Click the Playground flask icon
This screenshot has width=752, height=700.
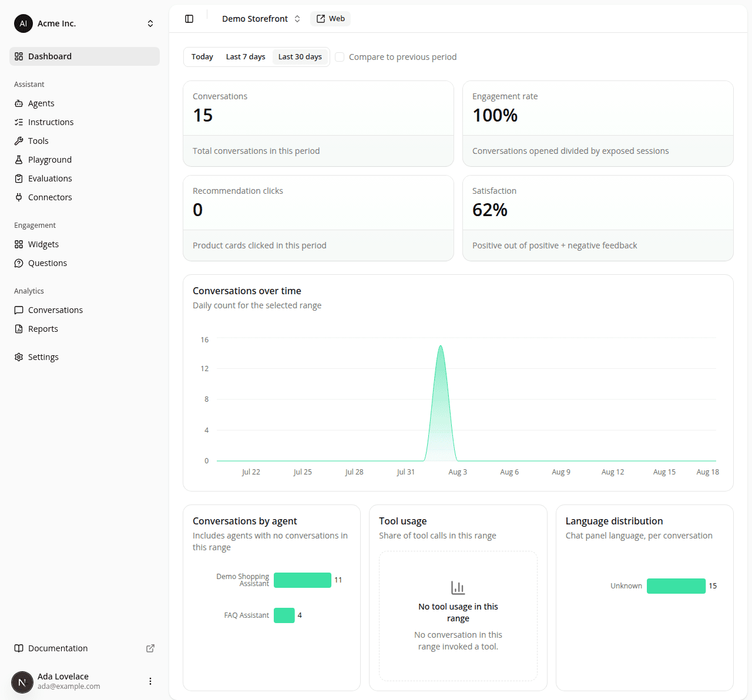point(19,160)
